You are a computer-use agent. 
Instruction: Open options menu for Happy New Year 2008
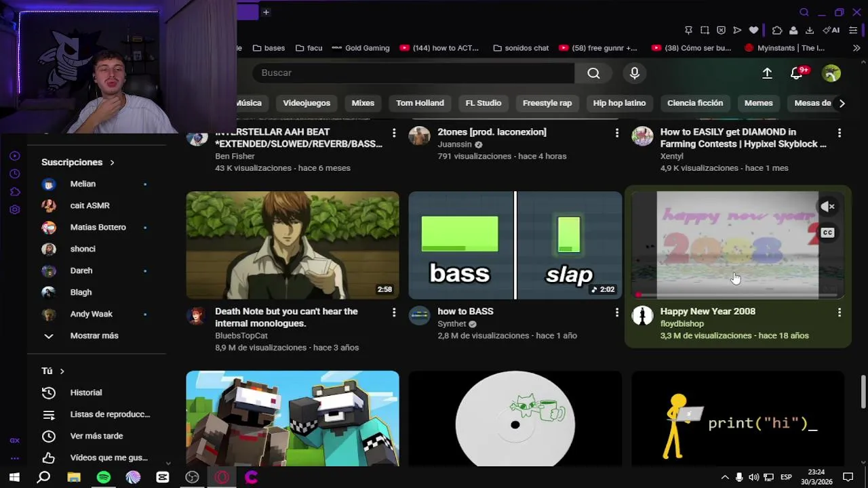(839, 312)
